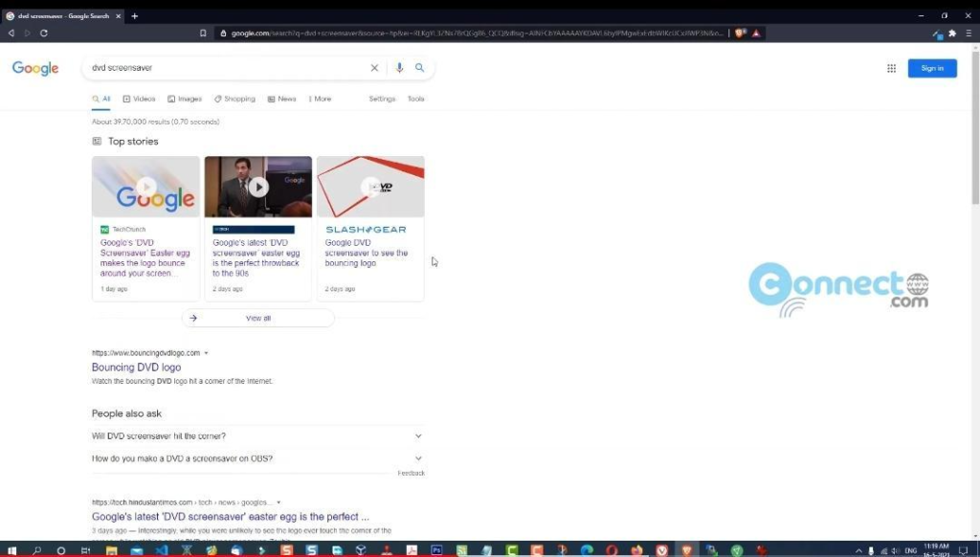Click the Sign in button
The height and width of the screenshot is (557, 980).
(931, 68)
